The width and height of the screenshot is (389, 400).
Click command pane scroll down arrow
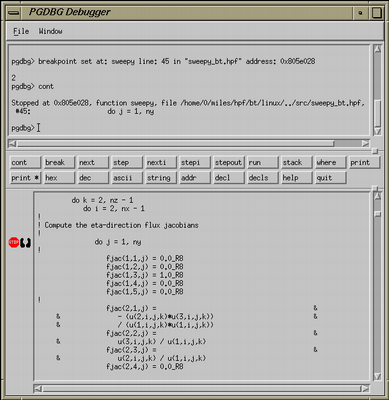pyautogui.click(x=377, y=131)
